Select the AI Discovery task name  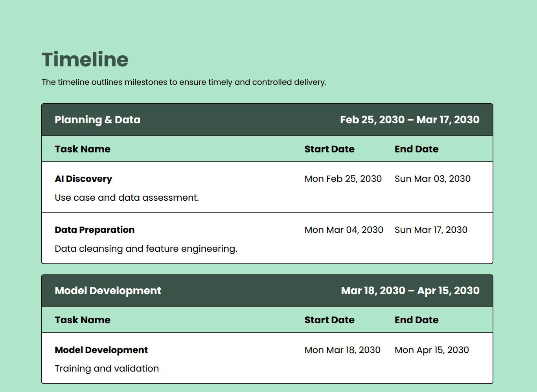[83, 179]
